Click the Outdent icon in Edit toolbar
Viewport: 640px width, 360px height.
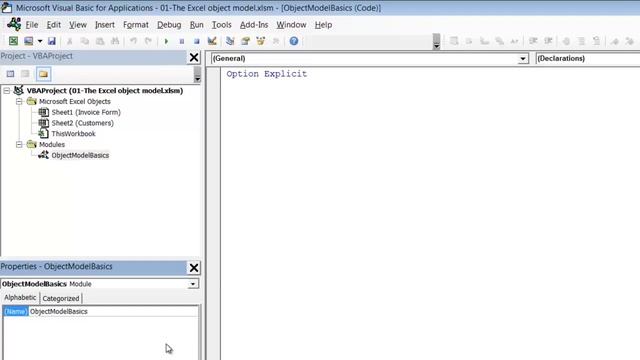(548, 41)
